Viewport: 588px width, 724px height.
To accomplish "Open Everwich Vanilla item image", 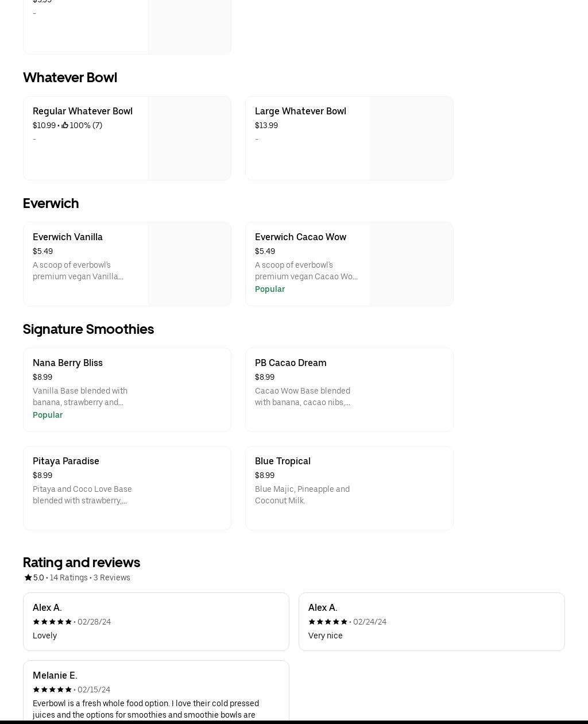I will pos(189,264).
